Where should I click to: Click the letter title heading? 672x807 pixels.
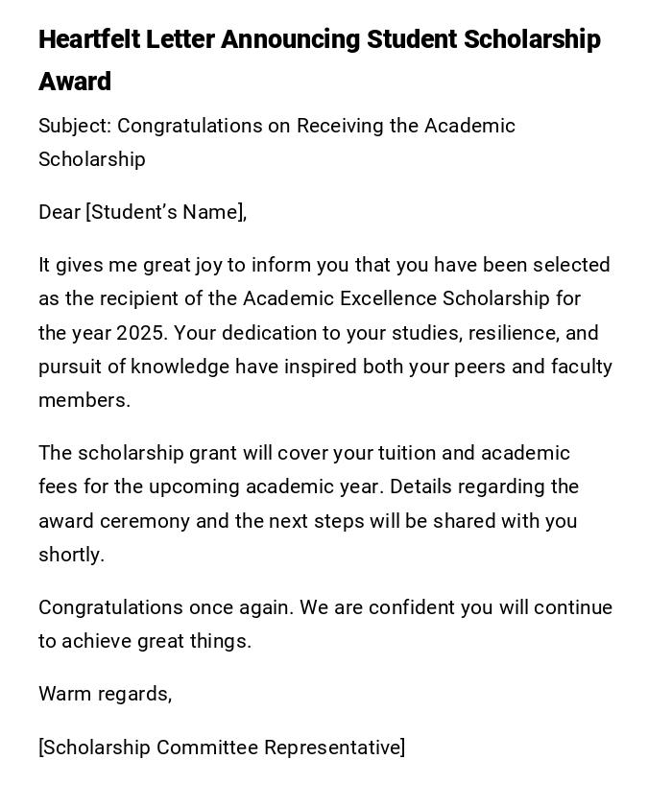click(x=319, y=40)
